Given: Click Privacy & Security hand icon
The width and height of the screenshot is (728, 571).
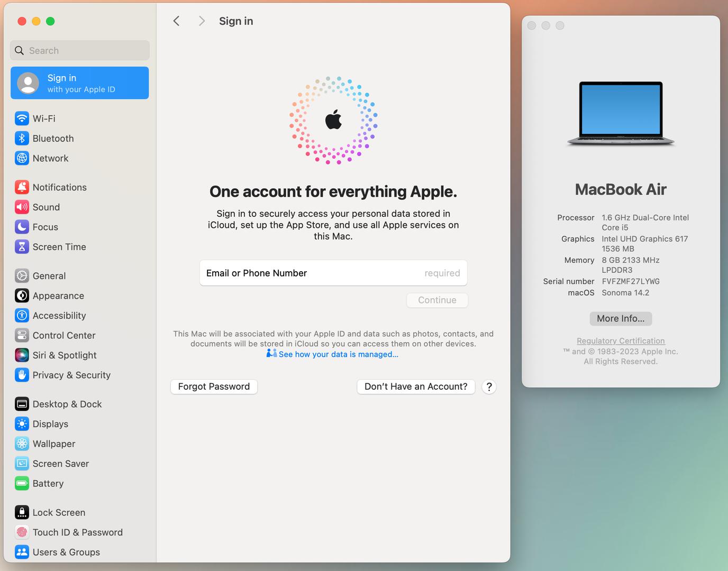Looking at the screenshot, I should [x=22, y=375].
